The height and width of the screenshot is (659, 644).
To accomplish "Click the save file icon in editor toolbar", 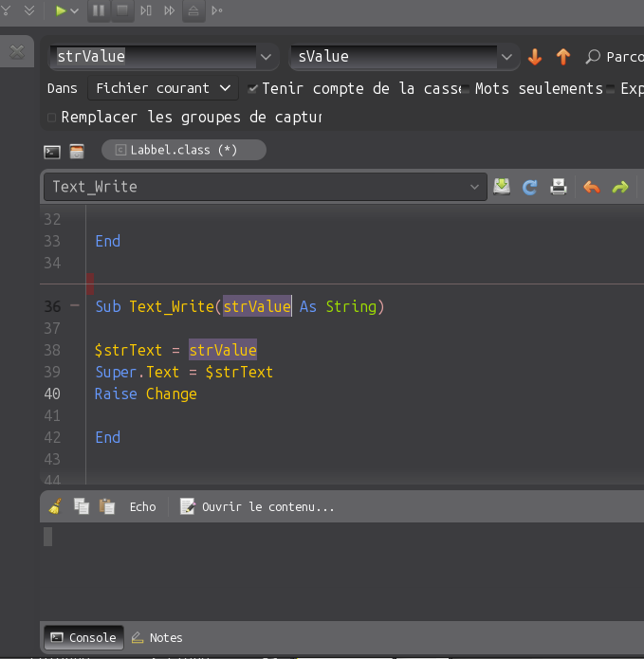I will click(502, 187).
